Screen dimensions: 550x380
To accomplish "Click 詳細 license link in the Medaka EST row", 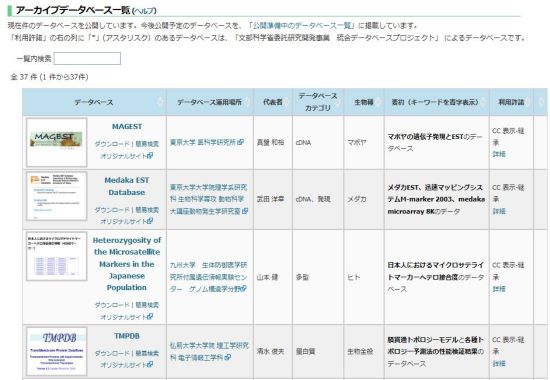I will coord(499,211).
